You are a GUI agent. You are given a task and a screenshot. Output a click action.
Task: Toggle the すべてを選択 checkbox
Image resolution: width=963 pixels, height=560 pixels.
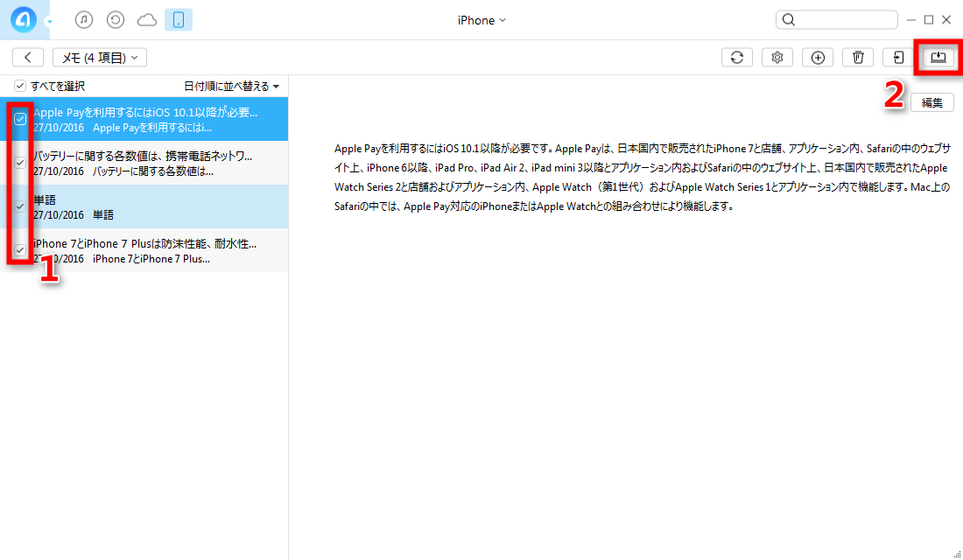(x=20, y=86)
